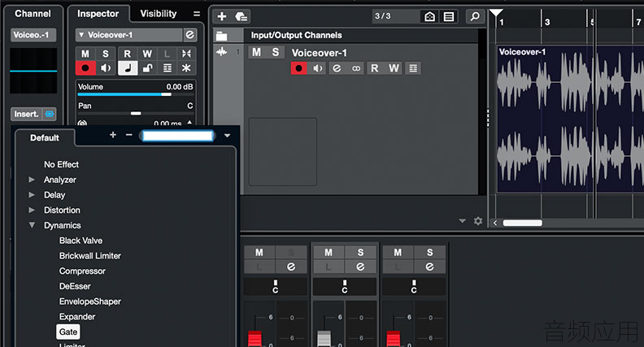Select the Compressor plugin
Viewport: 644px width, 347px height.
click(82, 271)
